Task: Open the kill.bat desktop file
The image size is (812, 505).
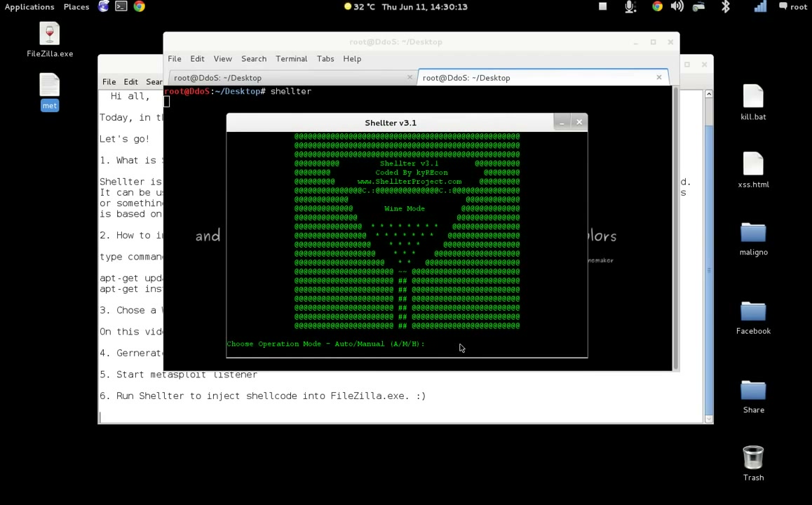Action: pos(753,102)
